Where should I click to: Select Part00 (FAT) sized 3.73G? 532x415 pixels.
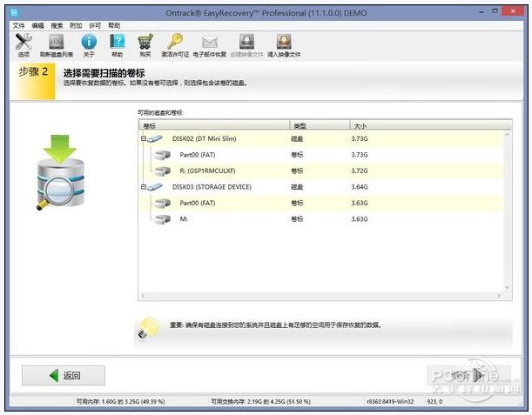(x=320, y=155)
